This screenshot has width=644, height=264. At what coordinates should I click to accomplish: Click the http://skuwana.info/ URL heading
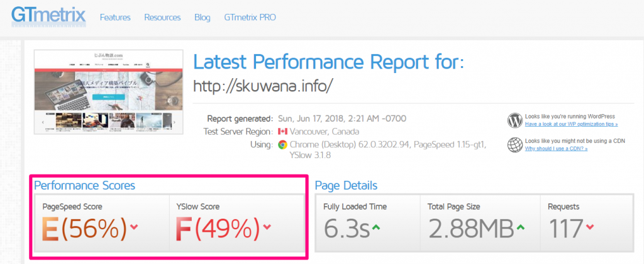click(262, 86)
